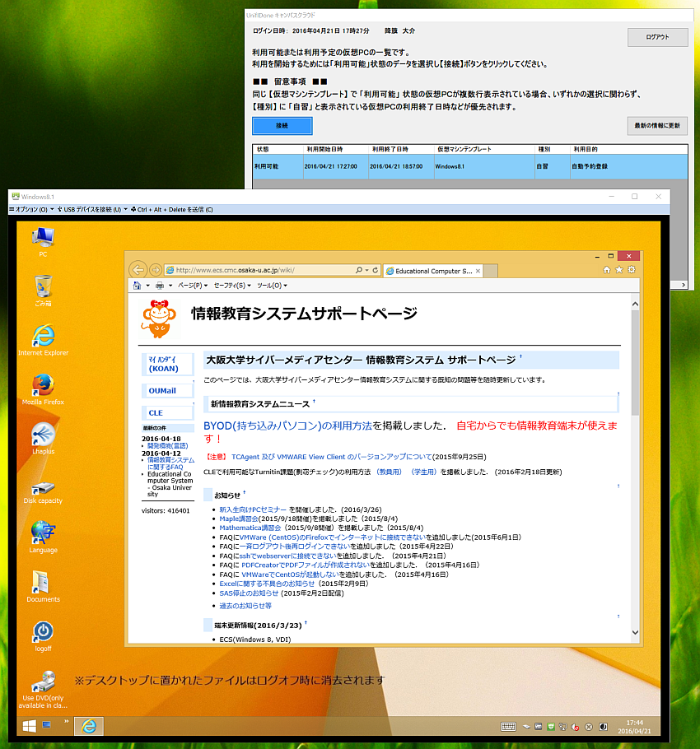The width and height of the screenshot is (700, 749).
Task: Click the on-screen keyboard icon in taskbar
Action: [x=508, y=726]
